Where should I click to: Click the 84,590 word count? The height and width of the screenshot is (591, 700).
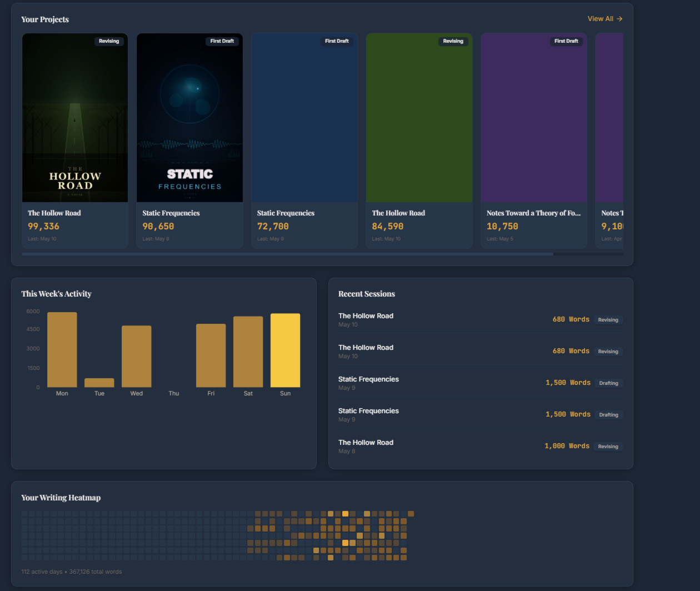pyautogui.click(x=388, y=227)
